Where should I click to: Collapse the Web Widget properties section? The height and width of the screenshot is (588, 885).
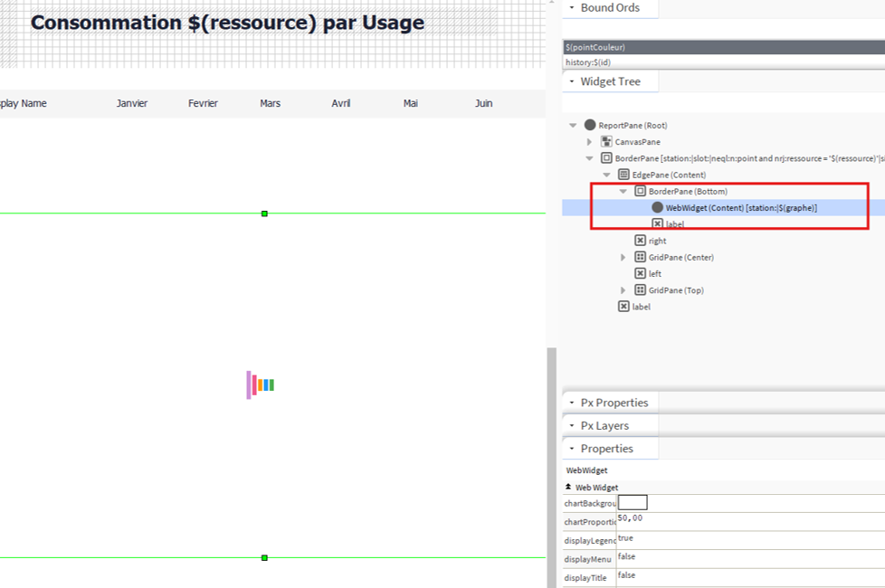(x=568, y=487)
